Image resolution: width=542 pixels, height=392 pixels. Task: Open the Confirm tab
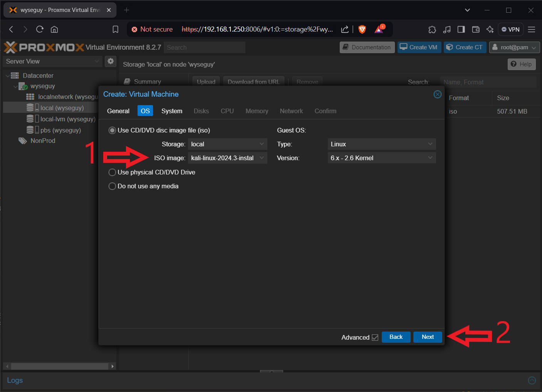click(326, 111)
